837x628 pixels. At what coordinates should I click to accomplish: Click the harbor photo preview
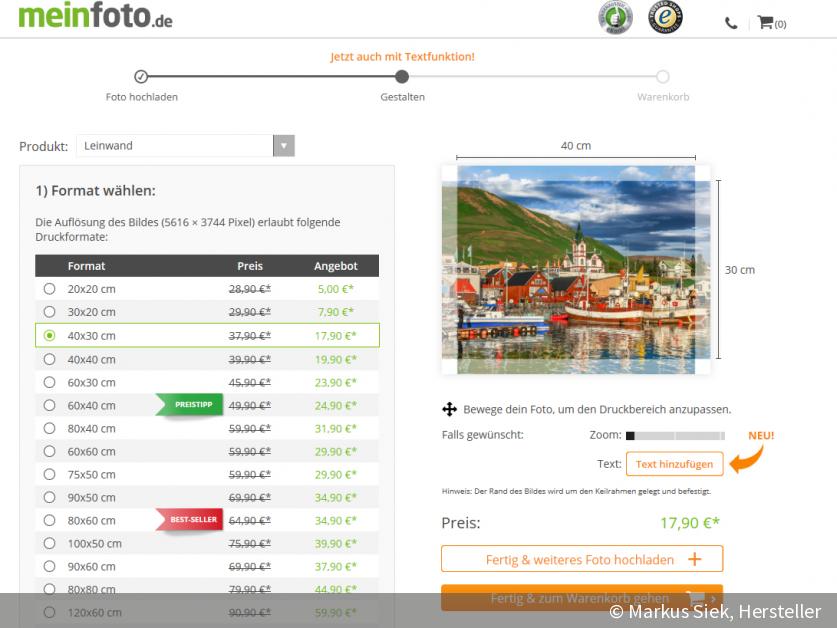coord(576,270)
